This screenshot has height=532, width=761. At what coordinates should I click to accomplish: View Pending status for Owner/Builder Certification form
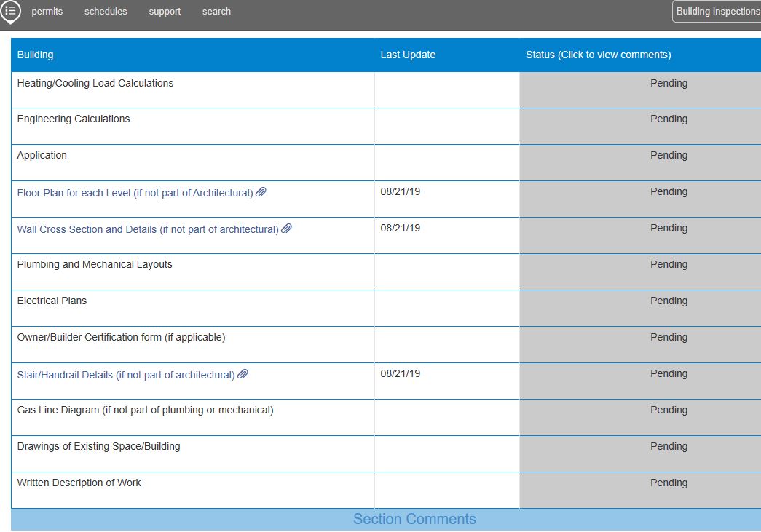tap(669, 337)
